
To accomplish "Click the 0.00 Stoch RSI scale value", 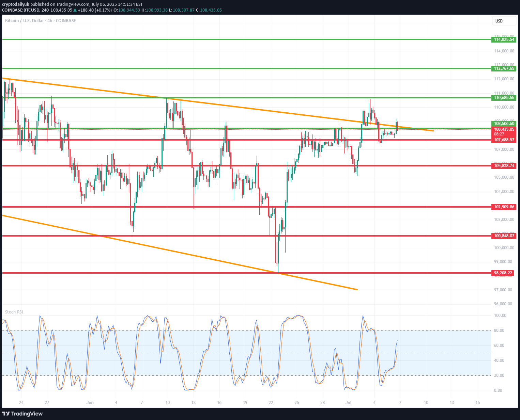I will pos(498,390).
